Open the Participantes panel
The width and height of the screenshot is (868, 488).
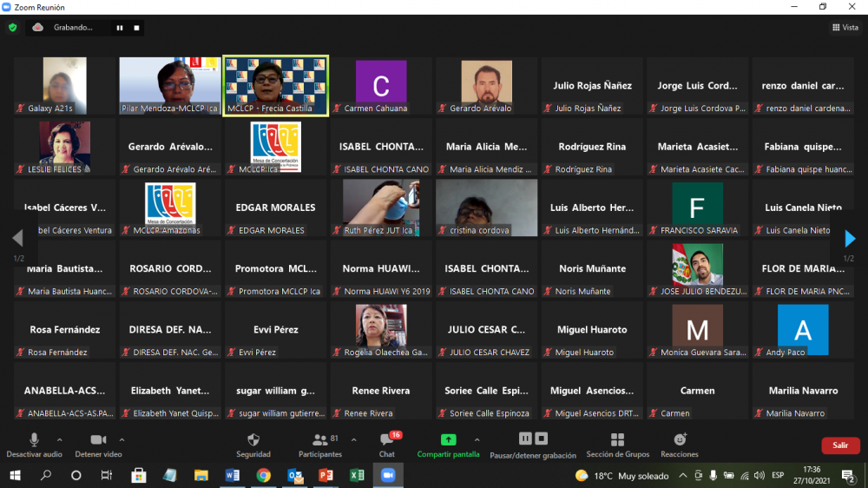click(x=321, y=445)
